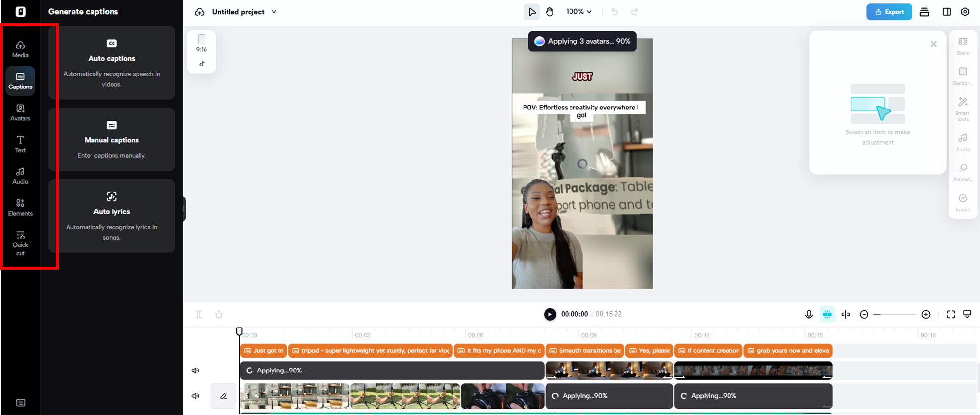Select the 'Smooth transitions' caption clip
Viewport: 980px width, 415px height.
coord(585,350)
